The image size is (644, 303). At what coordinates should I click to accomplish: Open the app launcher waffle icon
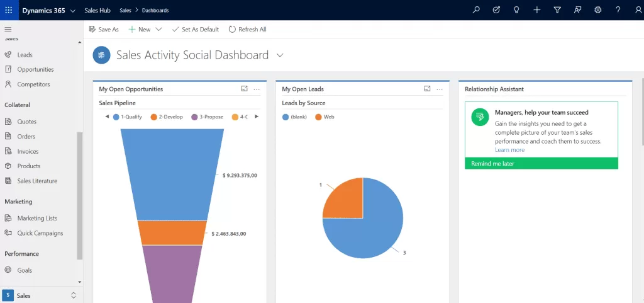pyautogui.click(x=8, y=10)
